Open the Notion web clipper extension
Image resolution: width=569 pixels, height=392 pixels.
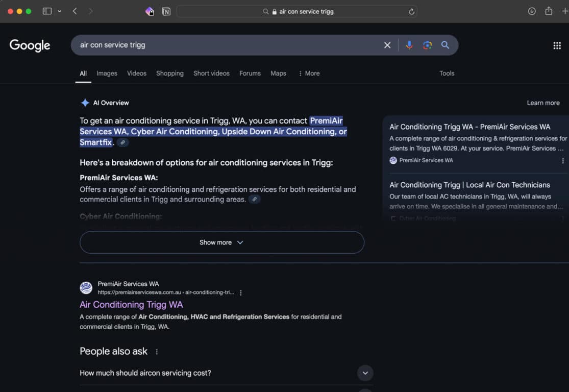point(166,12)
